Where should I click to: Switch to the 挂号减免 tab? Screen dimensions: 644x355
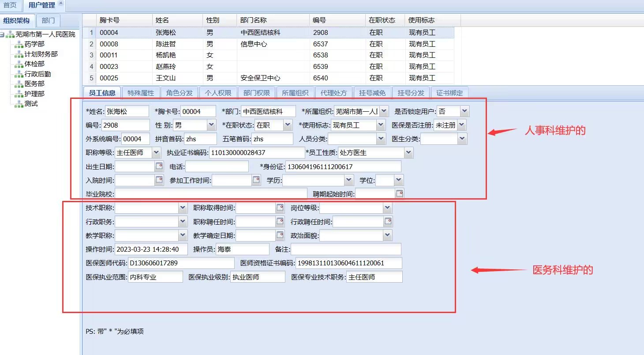372,93
